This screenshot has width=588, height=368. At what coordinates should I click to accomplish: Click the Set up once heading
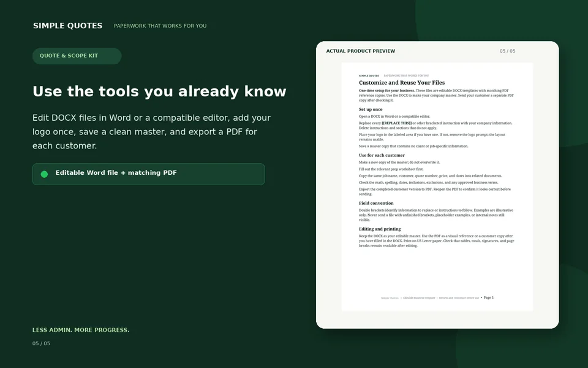(371, 109)
